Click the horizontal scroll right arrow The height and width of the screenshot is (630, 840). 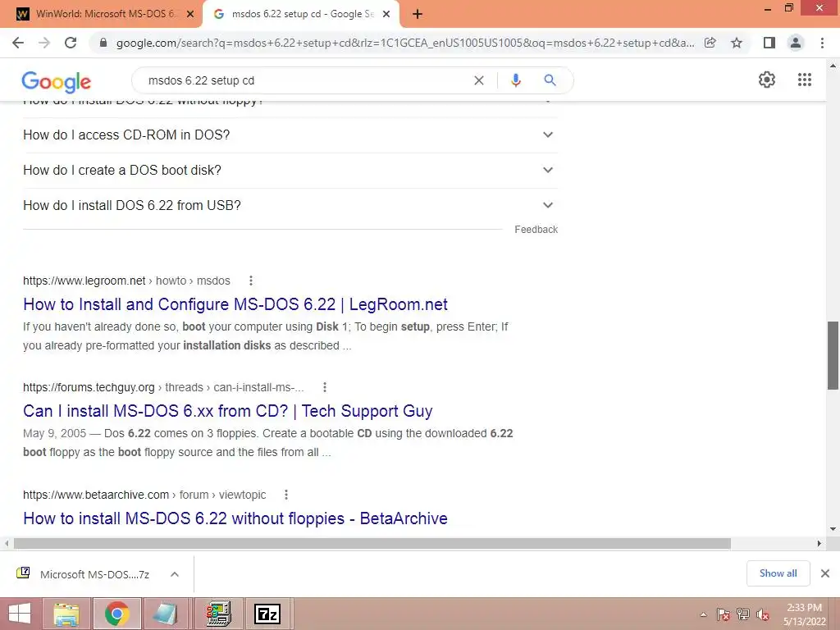(819, 544)
